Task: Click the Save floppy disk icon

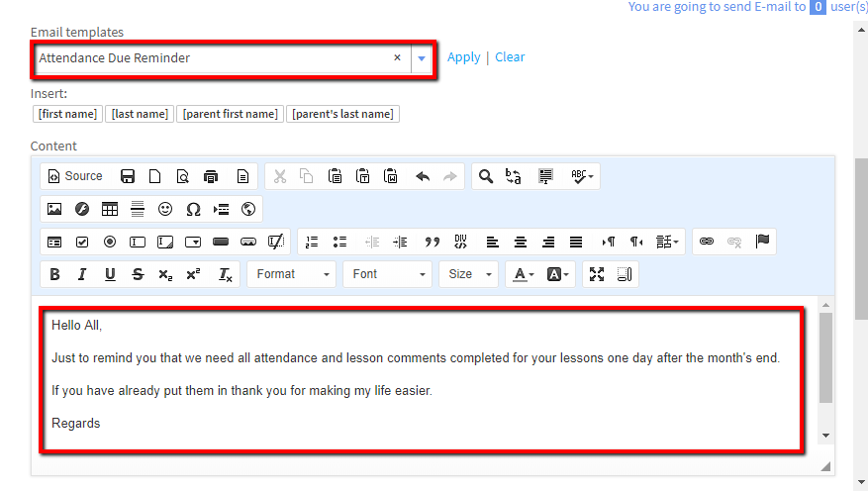Action: click(128, 176)
